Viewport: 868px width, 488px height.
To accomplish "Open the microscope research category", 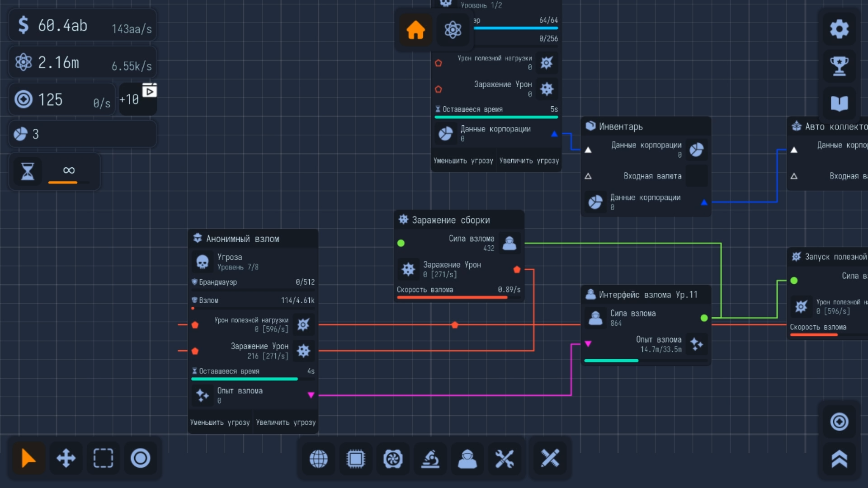I will (430, 459).
